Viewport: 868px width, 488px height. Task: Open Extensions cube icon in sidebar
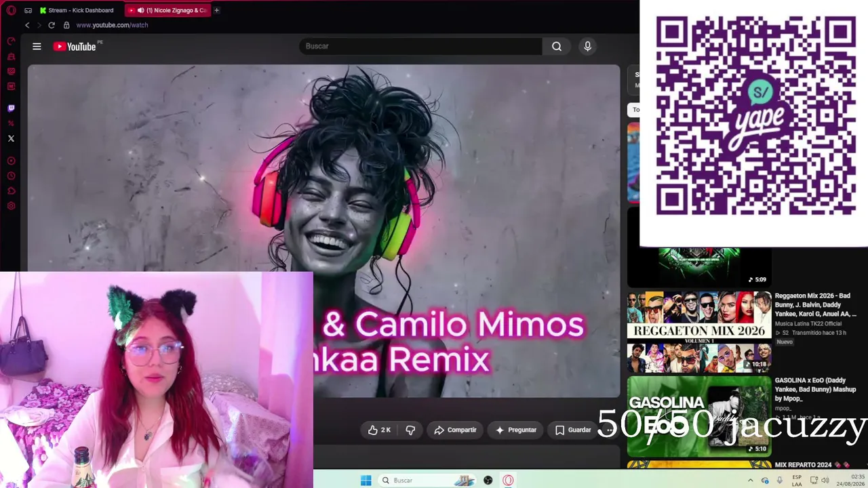coord(11,191)
